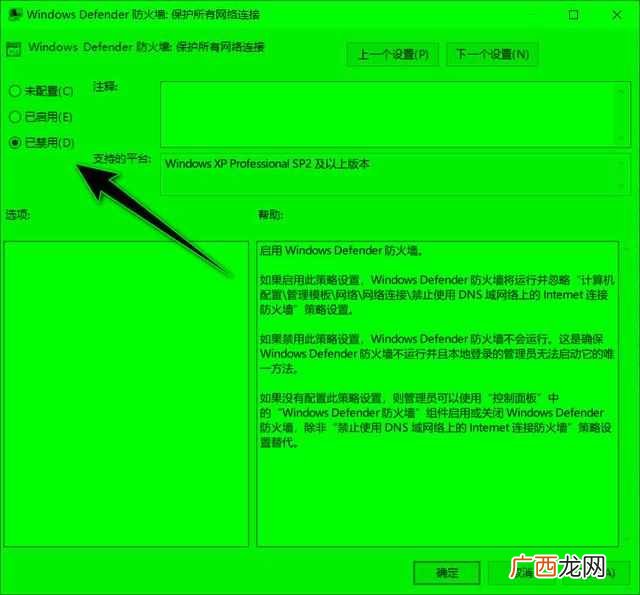The width and height of the screenshot is (640, 595).
Task: Choose the 已启用(E) radio option
Action: [x=40, y=117]
